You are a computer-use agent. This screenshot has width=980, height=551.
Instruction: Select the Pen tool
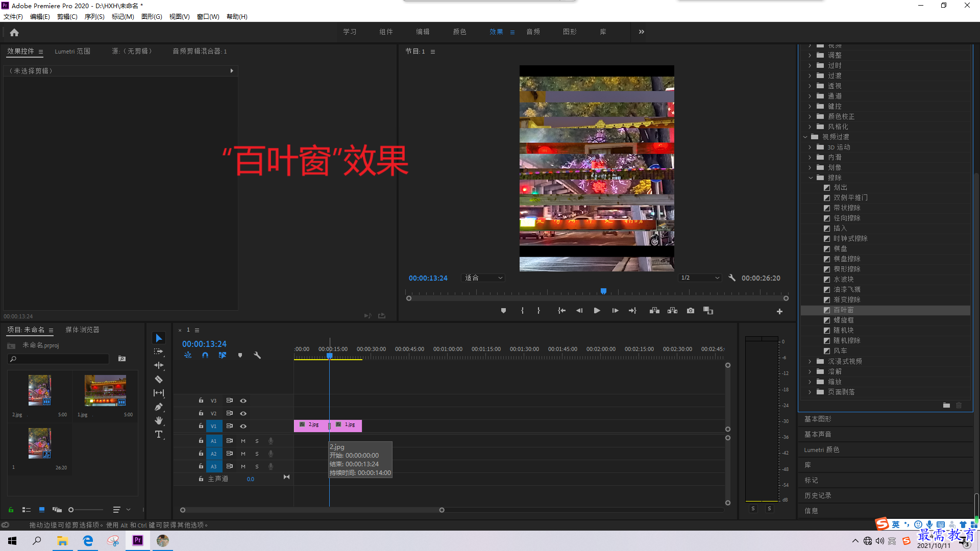pyautogui.click(x=159, y=407)
